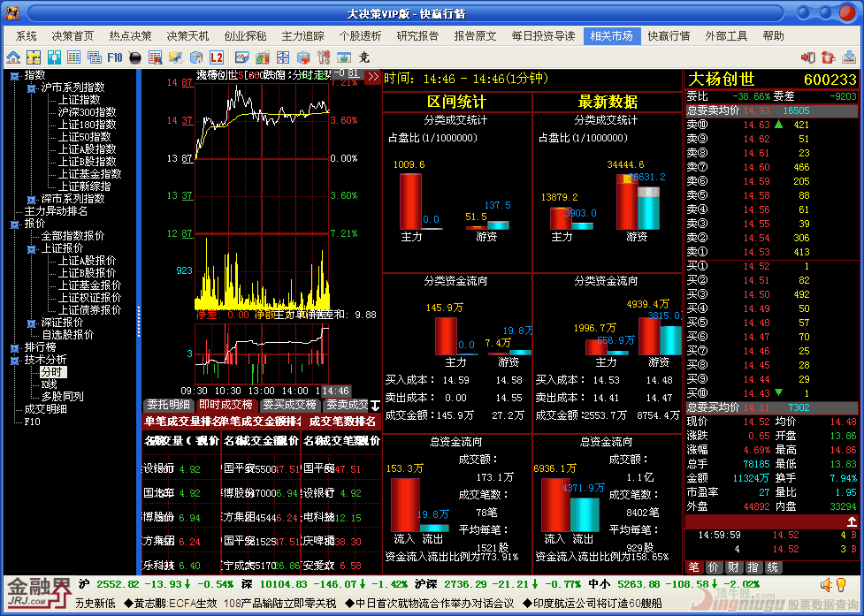Click the 14:46 time marker on chart axis
Screen dimensions: 864x616
335,391
